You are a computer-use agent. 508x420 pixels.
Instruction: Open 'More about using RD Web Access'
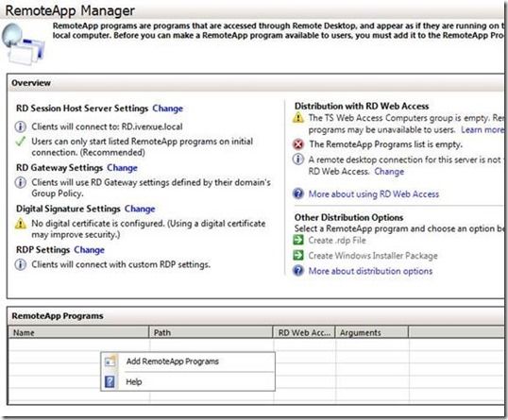(x=374, y=194)
